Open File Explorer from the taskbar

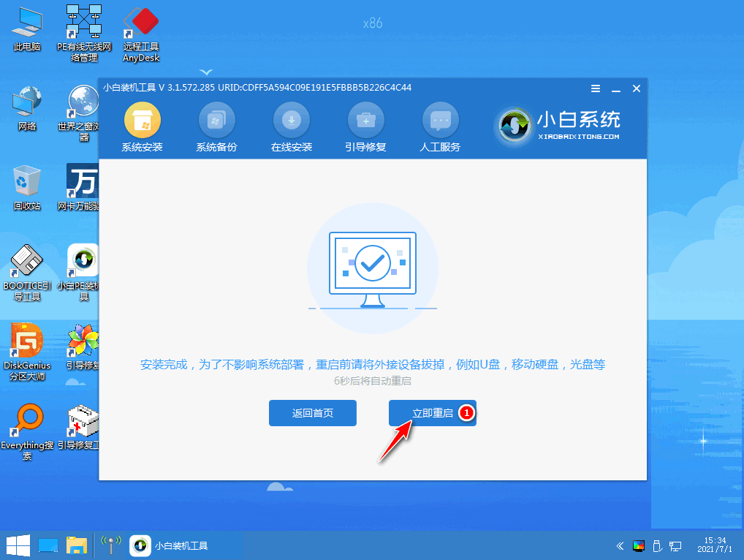77,545
